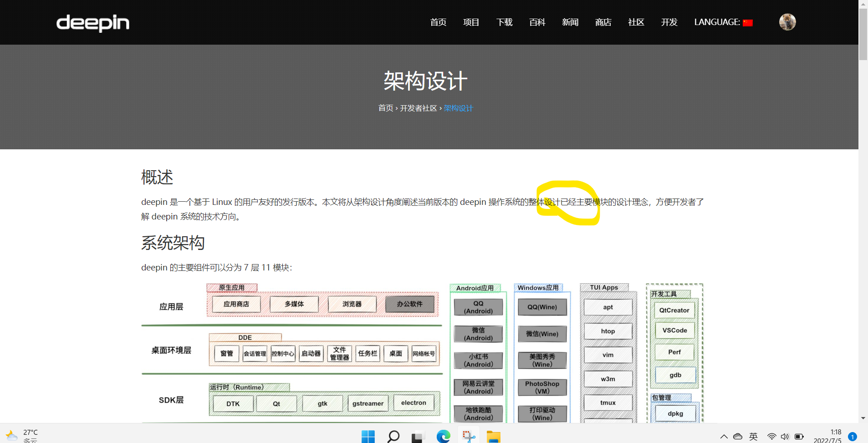868x443 pixels.
Task: Open Windows Search from the taskbar
Action: 393,436
